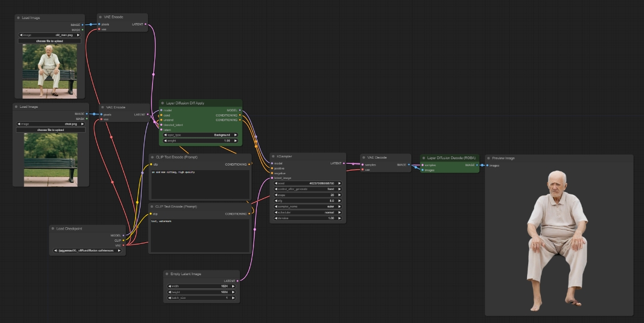The width and height of the screenshot is (644, 323).
Task: Open the scheduler normal dropdown
Action: pos(307,212)
